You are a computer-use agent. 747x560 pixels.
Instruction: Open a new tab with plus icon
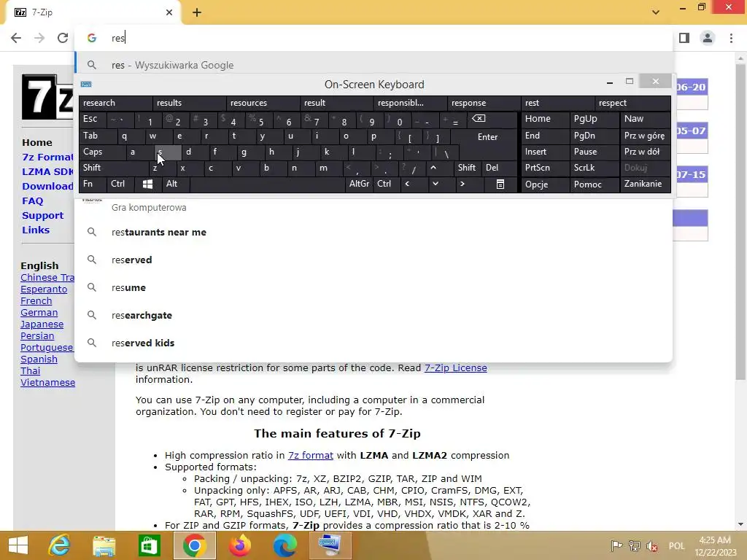pyautogui.click(x=197, y=13)
